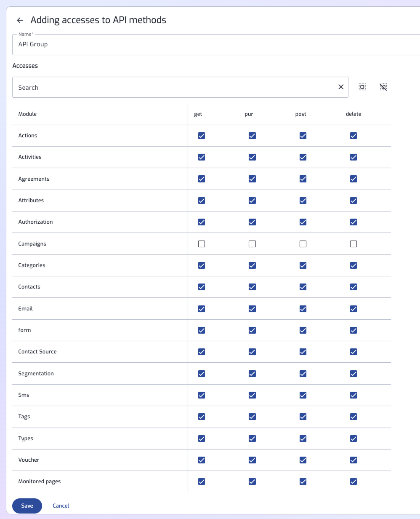Image resolution: width=420 pixels, height=519 pixels.
Task: Uncheck post for the Monitored pages module
Action: pos(303,482)
